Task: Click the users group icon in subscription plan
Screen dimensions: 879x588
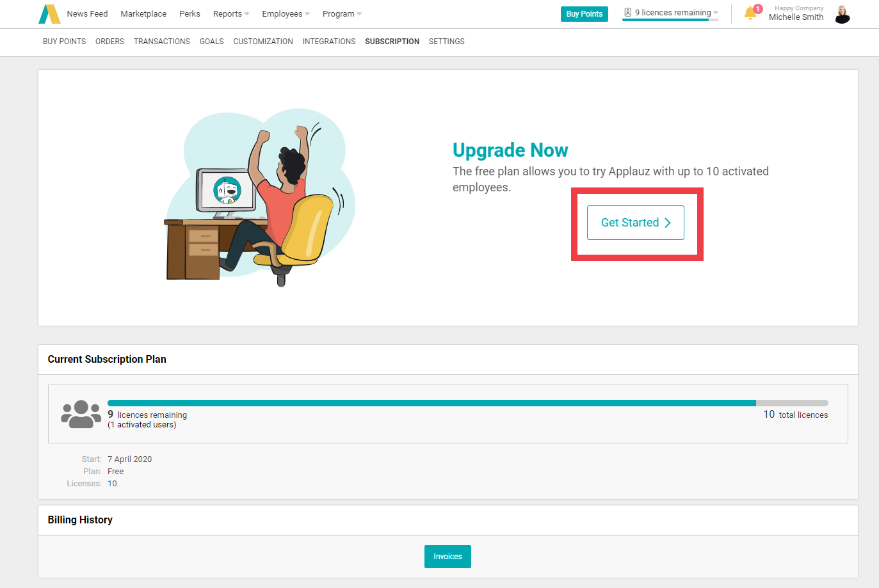Action: click(x=81, y=414)
